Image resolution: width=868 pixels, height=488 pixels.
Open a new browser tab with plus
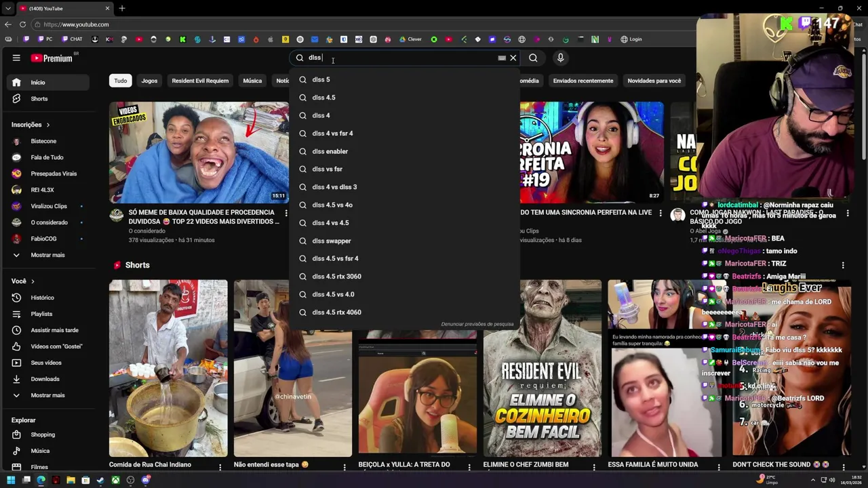click(122, 8)
